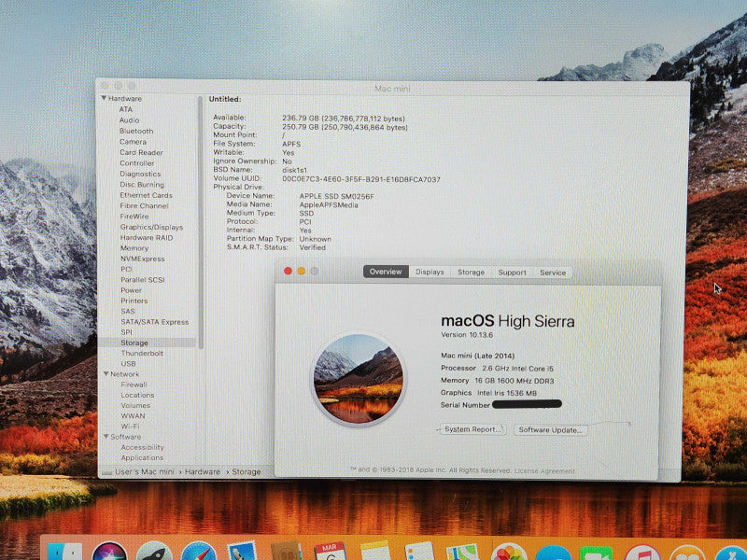Open the Service tab
The height and width of the screenshot is (560, 747).
[553, 273]
